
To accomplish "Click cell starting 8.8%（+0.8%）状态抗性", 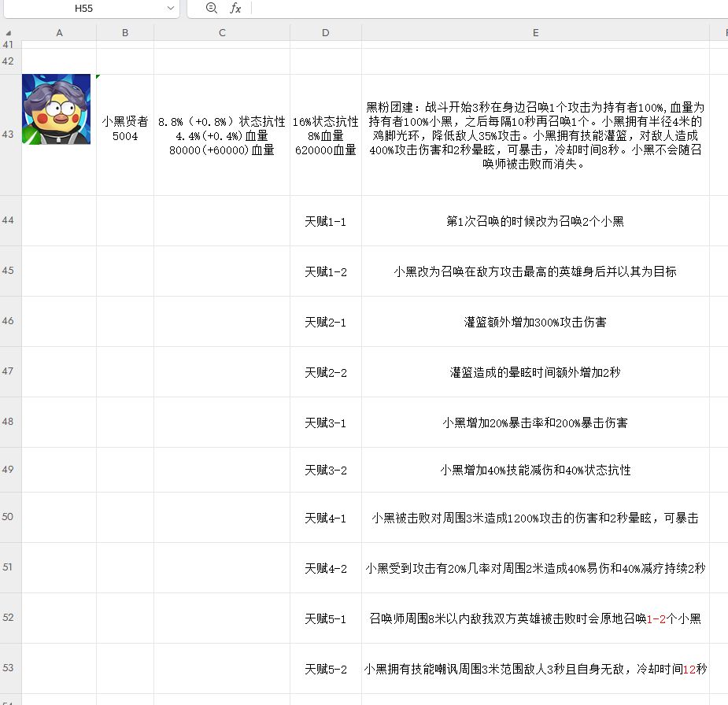I will click(x=222, y=135).
